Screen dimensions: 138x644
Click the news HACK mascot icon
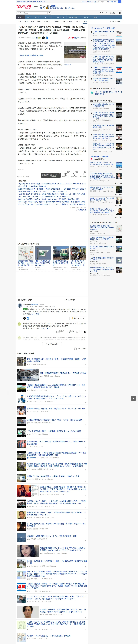92,93
